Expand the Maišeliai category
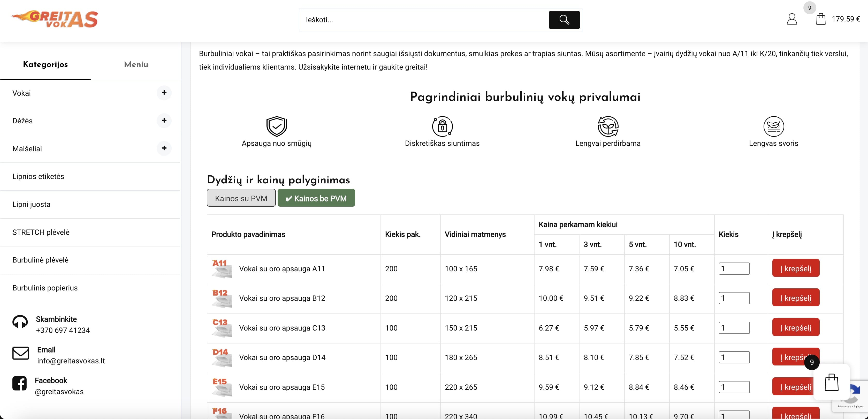The width and height of the screenshot is (868, 419). [x=164, y=148]
